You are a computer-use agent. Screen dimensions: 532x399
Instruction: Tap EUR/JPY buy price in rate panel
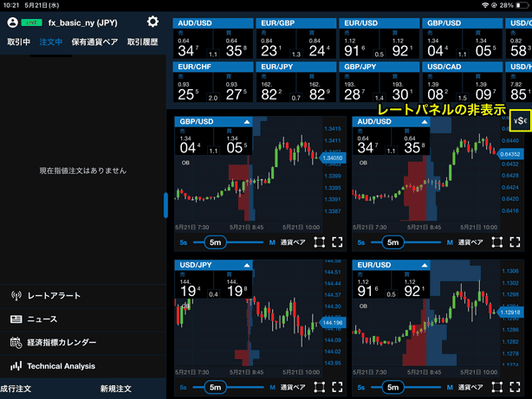pyautogui.click(x=316, y=87)
